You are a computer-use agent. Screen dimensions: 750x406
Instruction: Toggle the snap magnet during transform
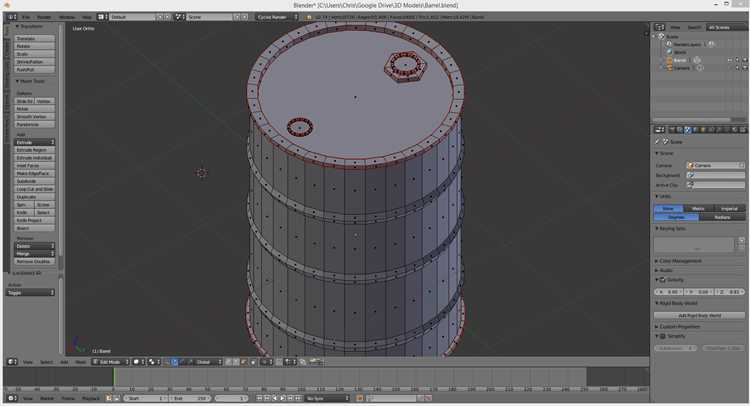coord(278,362)
